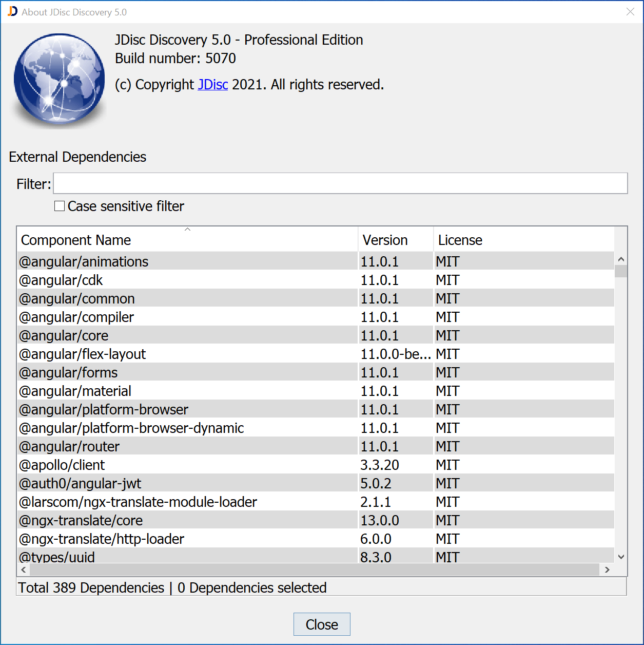Select the @ngx-translate/core row
Image resolution: width=644 pixels, height=645 pixels.
tap(154, 520)
